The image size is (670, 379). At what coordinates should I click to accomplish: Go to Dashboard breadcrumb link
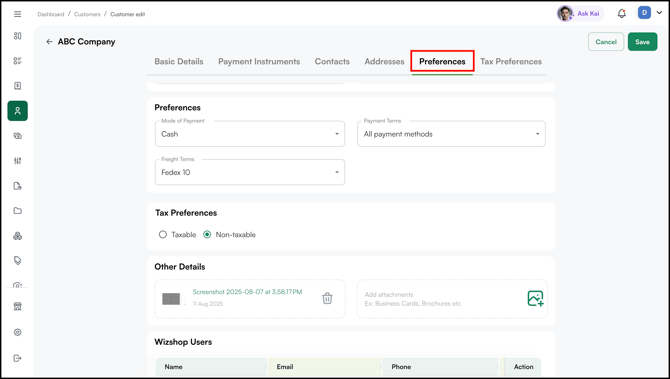point(50,14)
